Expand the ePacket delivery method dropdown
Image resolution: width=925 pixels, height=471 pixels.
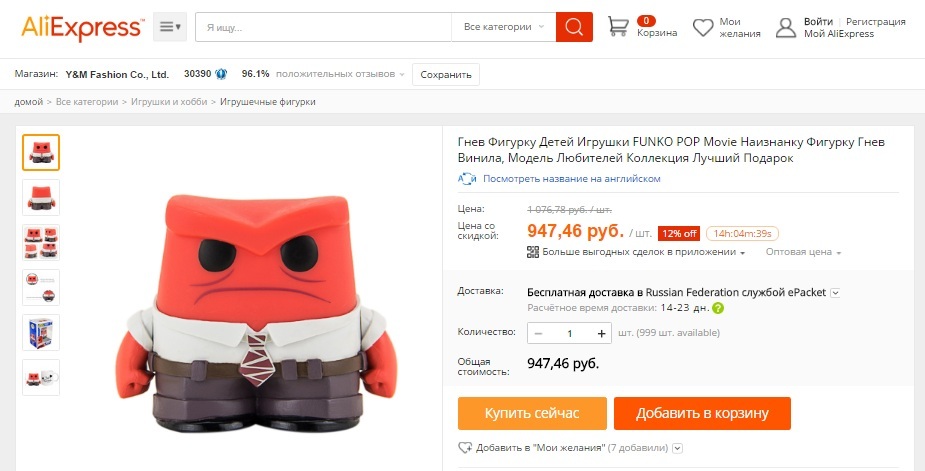click(x=835, y=292)
